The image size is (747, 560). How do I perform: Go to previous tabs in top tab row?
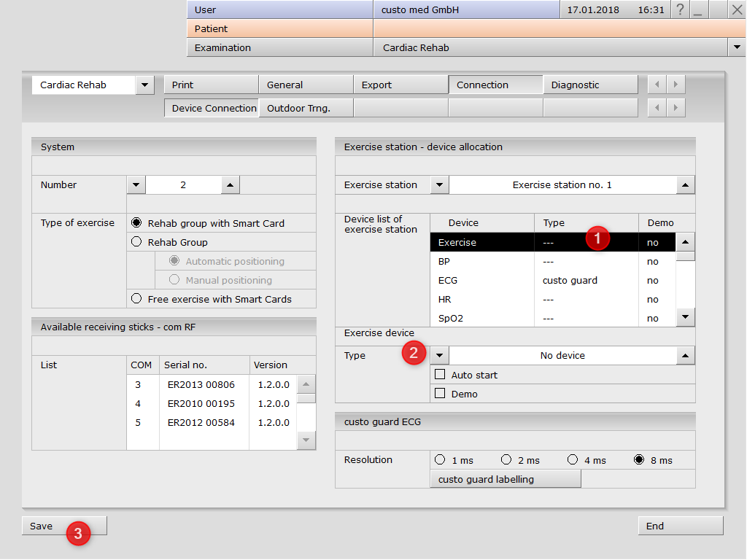657,85
